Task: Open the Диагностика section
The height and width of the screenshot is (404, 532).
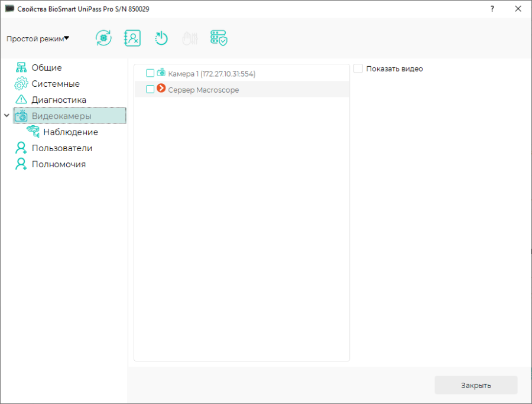Action: 59,100
